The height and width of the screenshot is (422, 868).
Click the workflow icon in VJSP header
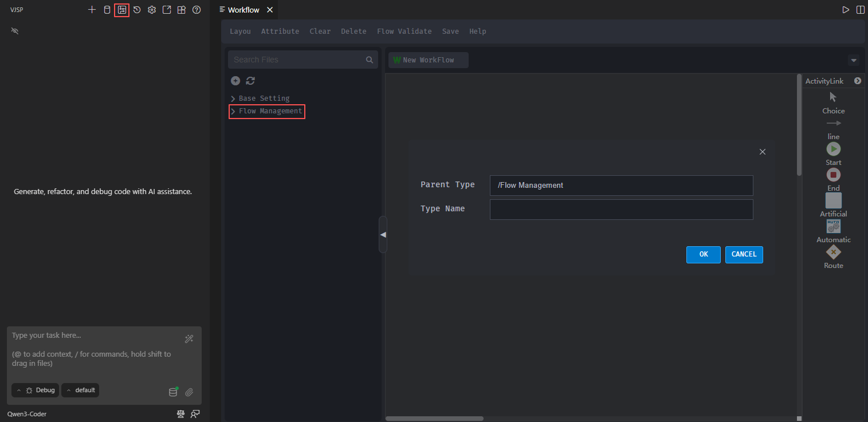click(121, 10)
